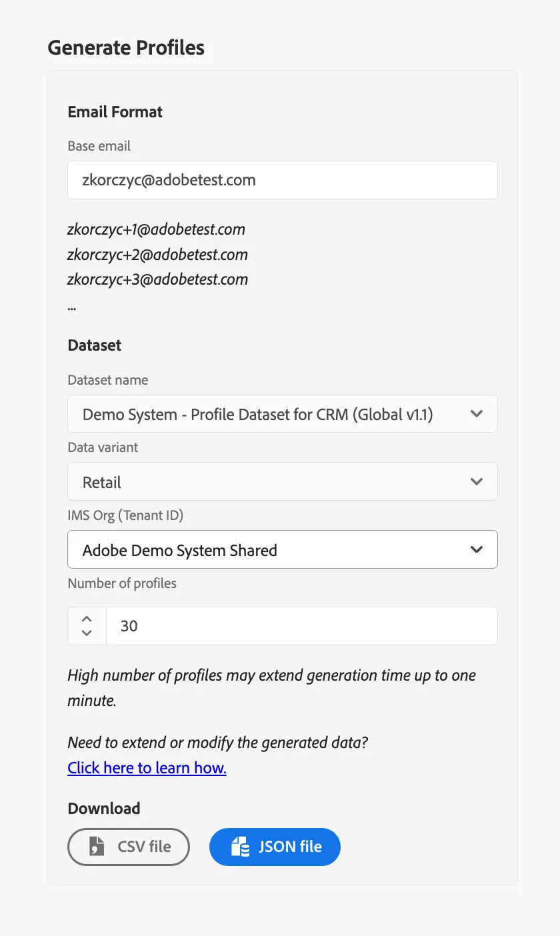Screen dimensions: 560x936
Task: Increase profile count with the up arrow
Action: pos(87,618)
